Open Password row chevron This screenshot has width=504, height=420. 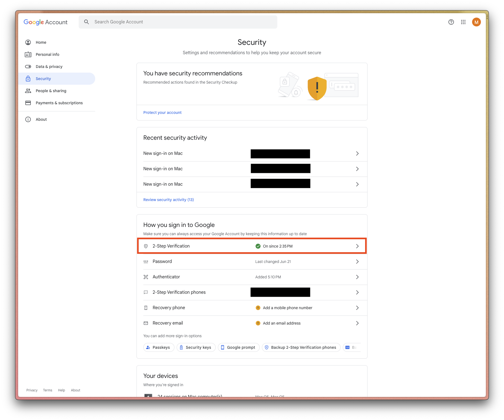coord(357,262)
